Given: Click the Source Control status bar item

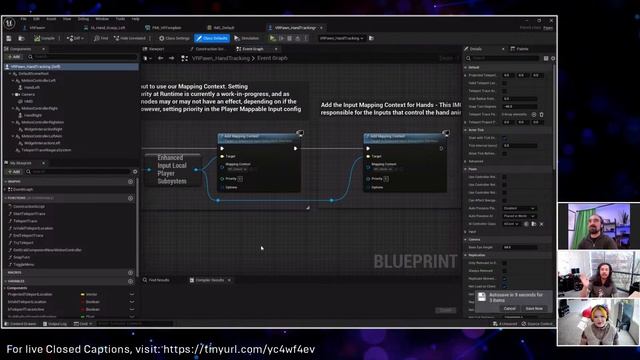Looking at the screenshot, I should pyautogui.click(x=537, y=324).
